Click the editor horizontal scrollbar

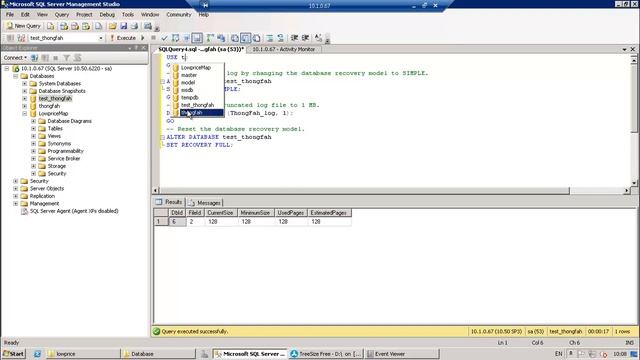tap(364, 191)
